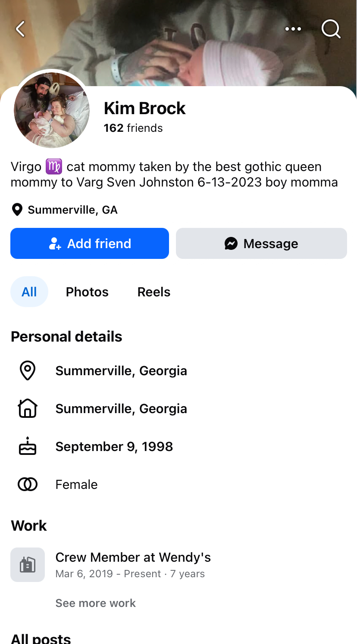Switch to the Photos tab
Screen dimensions: 357x644
[87, 292]
